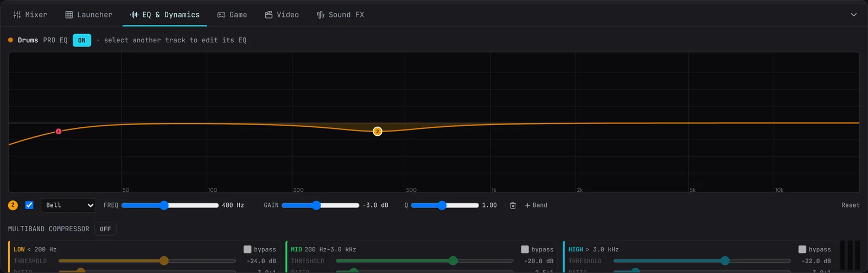Adjust the FREQ slider
868x273 pixels.
click(x=170, y=205)
